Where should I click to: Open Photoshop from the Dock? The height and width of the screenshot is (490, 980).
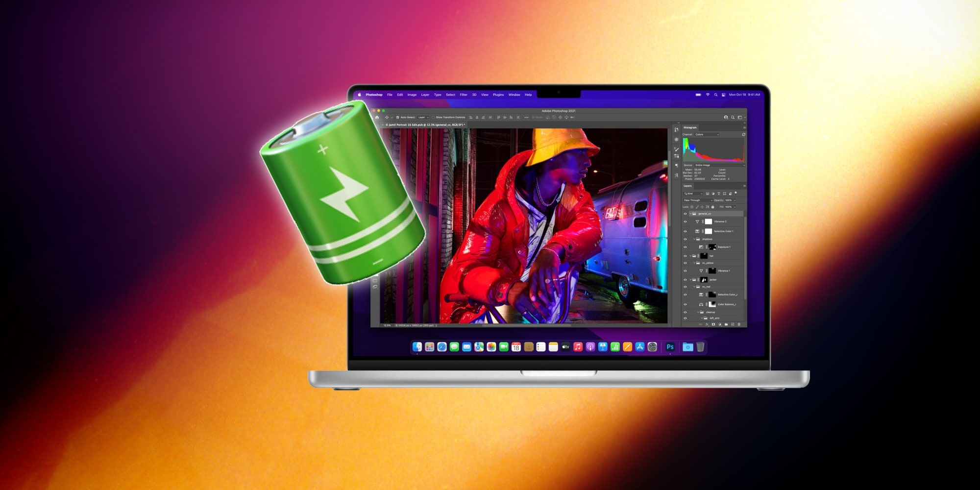pyautogui.click(x=670, y=347)
